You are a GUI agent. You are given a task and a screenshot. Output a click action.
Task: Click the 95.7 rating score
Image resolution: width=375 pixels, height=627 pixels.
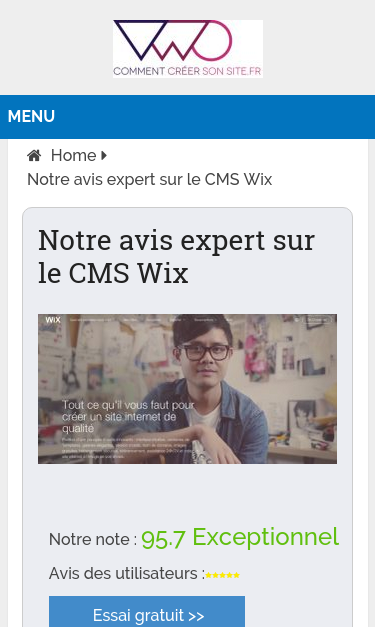(163, 539)
